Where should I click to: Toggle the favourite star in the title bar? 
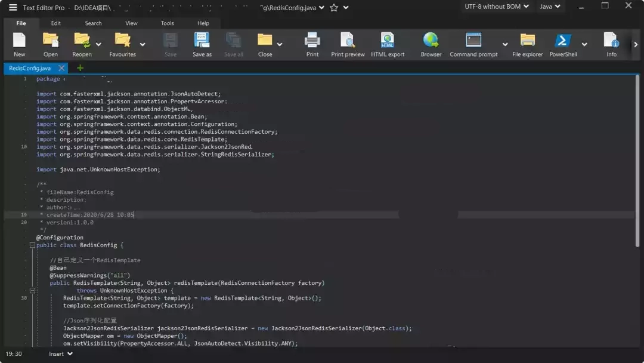(334, 8)
